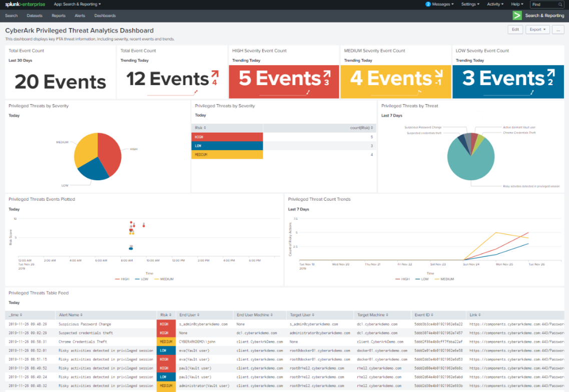Sort the table by the Risk column arrows
The height and width of the screenshot is (392, 569).
tap(170, 314)
